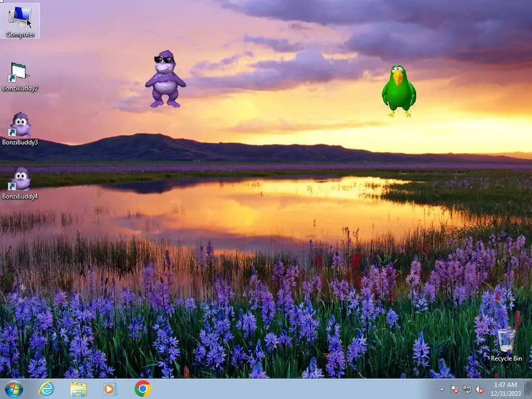Select the BonziBuddy4 desktop shortcut
The height and width of the screenshot is (399, 532).
(20, 183)
